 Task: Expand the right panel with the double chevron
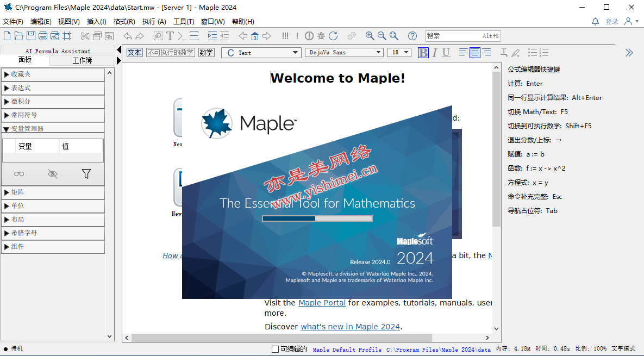coord(629,53)
